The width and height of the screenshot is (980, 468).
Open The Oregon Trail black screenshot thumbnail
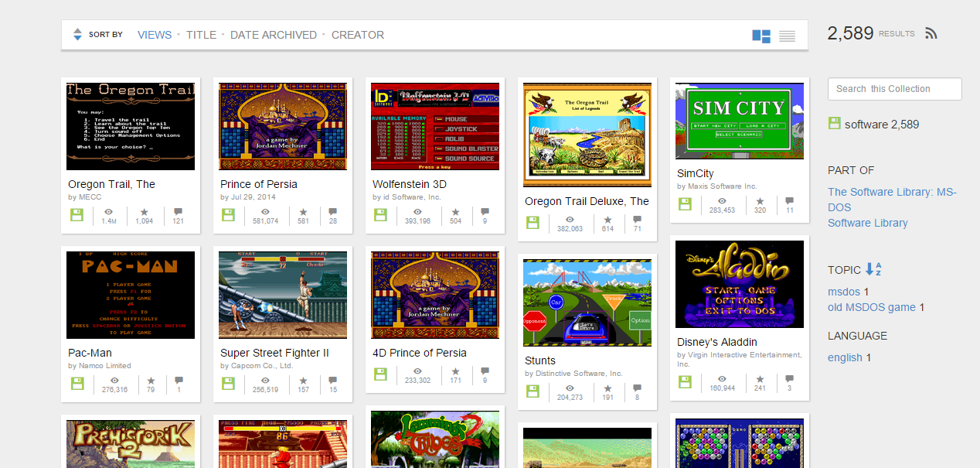(x=131, y=127)
